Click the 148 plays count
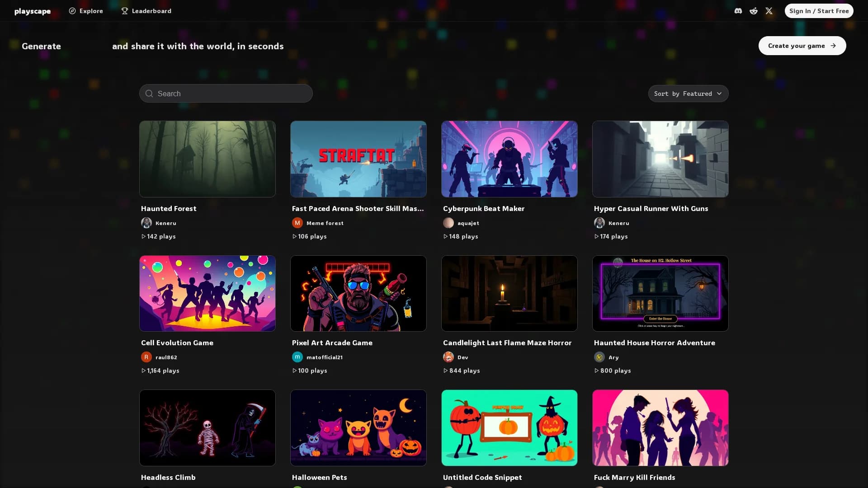Viewport: 868px width, 488px height. click(x=461, y=236)
